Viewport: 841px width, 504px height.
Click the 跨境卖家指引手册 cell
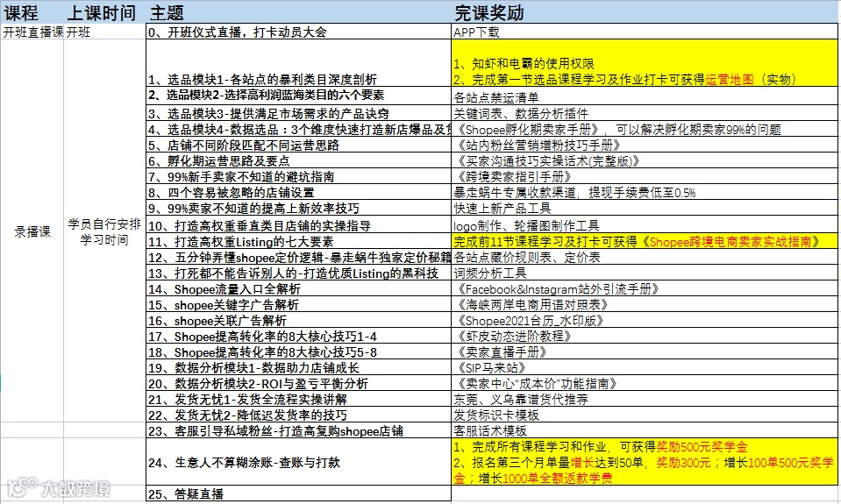[x=645, y=176]
